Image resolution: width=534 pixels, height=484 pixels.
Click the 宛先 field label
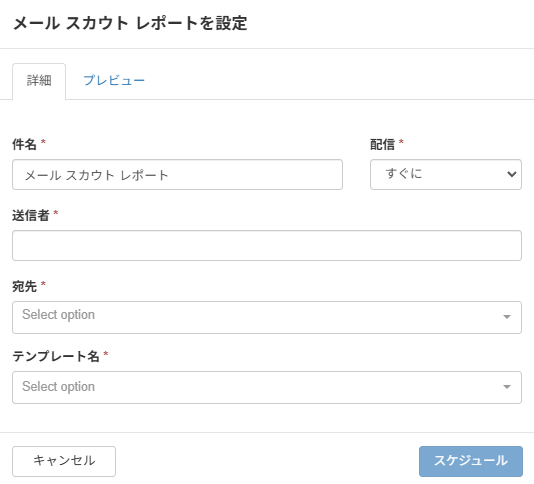tap(24, 286)
